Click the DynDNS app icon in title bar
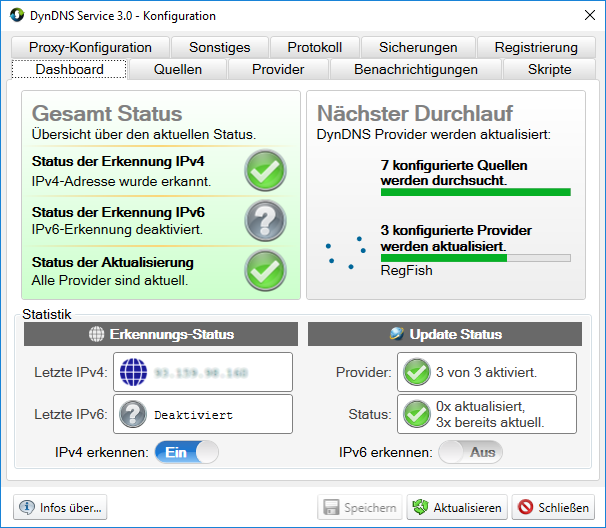This screenshot has width=606, height=528. (x=17, y=15)
